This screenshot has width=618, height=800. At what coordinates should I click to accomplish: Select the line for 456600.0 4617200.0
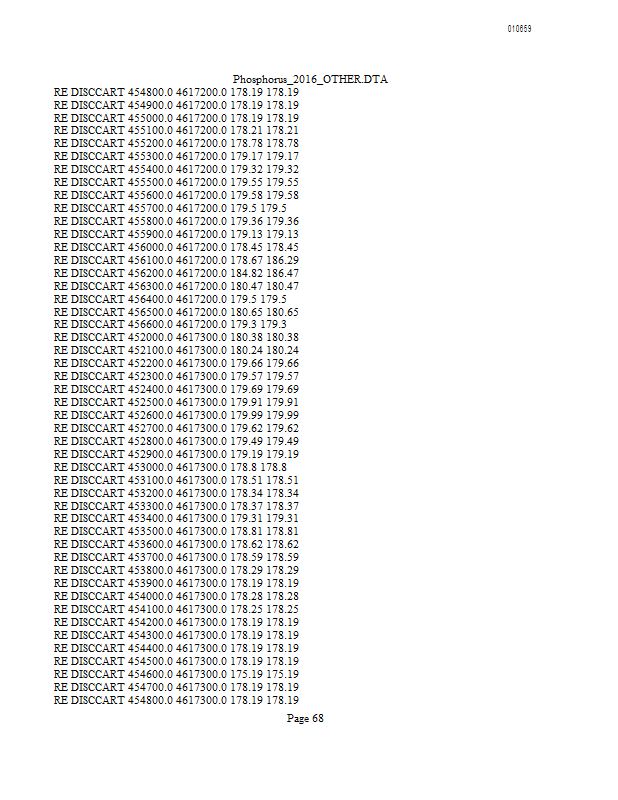coord(170,324)
